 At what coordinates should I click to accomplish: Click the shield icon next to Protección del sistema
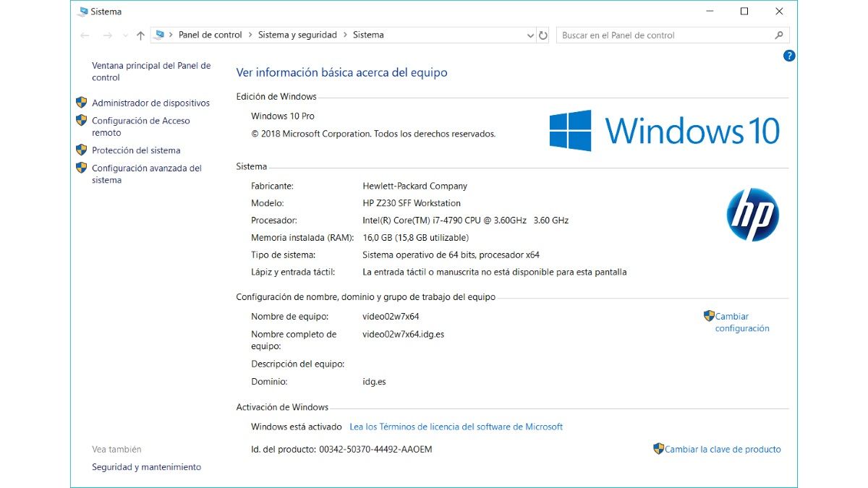pyautogui.click(x=81, y=150)
